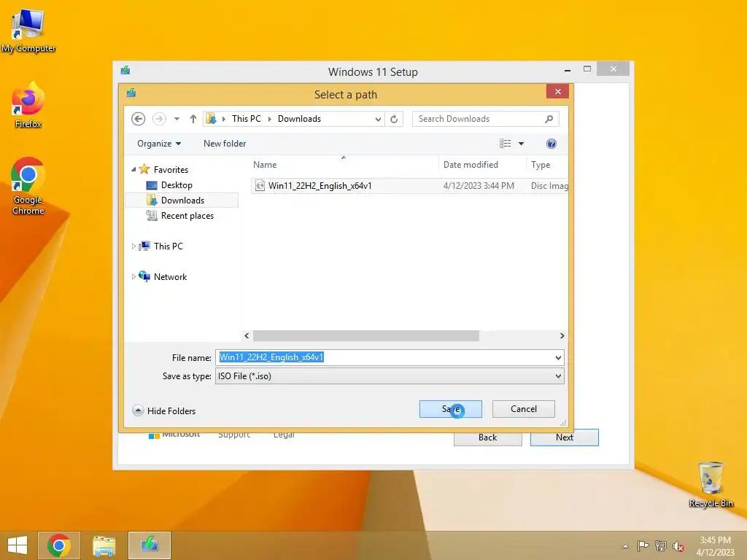Screen dimensions: 747x560
Task: Collapse the Favorites tree section
Action: click(x=134, y=169)
